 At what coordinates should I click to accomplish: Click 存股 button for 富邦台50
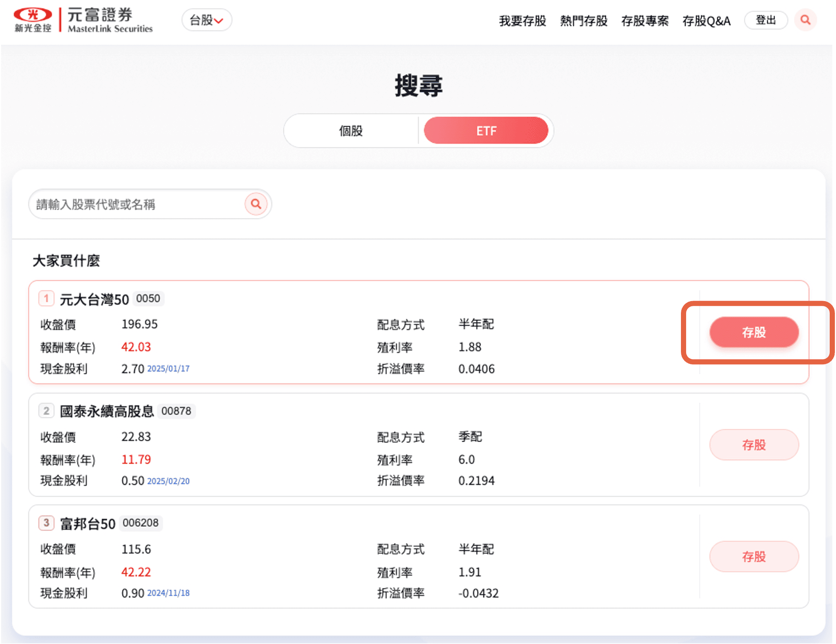tap(754, 556)
